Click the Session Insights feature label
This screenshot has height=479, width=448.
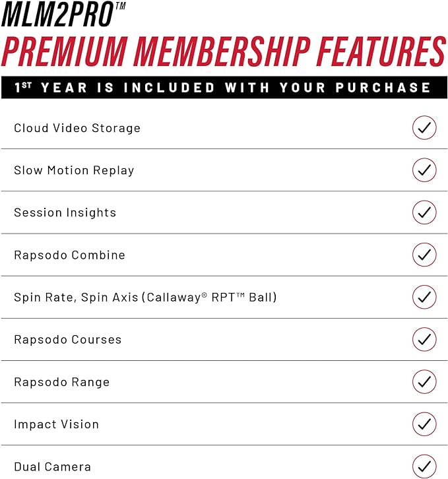click(x=65, y=212)
